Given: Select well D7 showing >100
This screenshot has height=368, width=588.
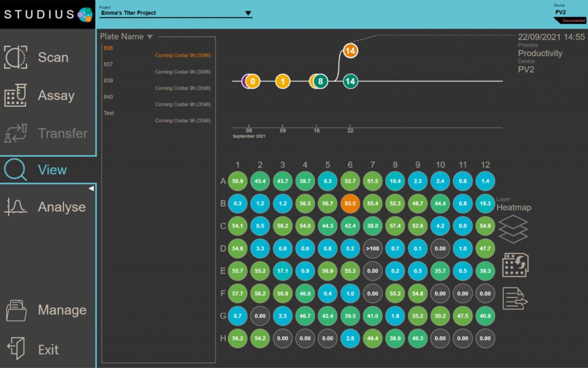Looking at the screenshot, I should [372, 249].
